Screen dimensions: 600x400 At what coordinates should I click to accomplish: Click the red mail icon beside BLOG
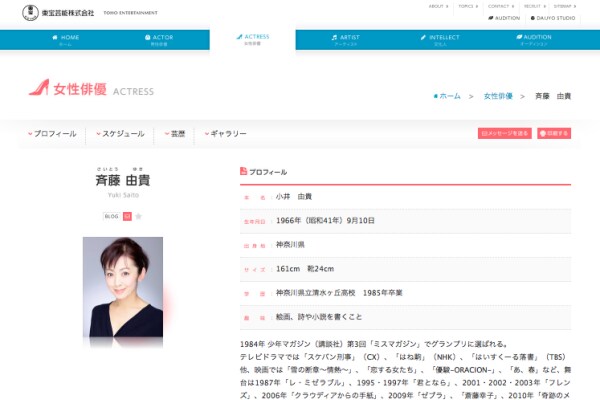coord(127,216)
